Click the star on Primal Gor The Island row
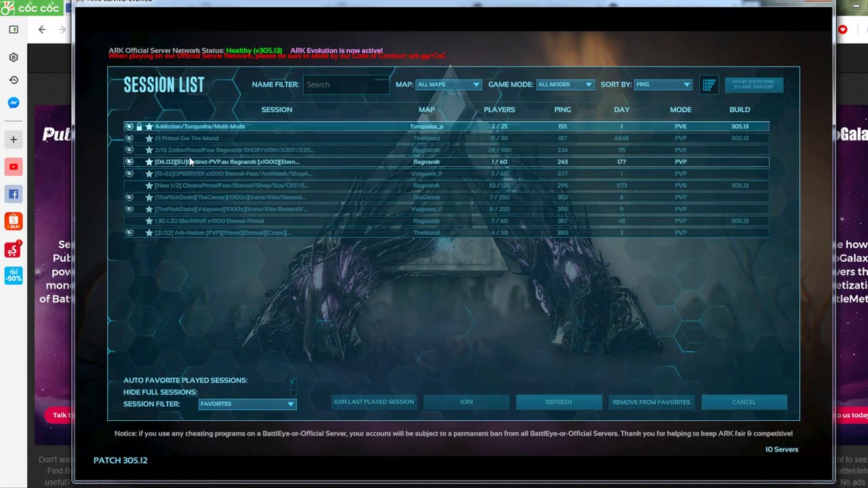The image size is (868, 488). coord(149,138)
